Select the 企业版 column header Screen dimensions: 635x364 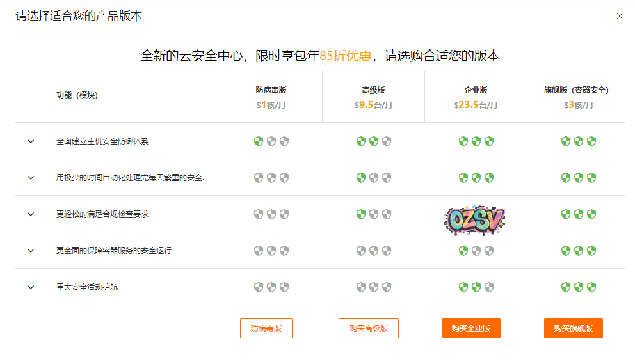[476, 90]
